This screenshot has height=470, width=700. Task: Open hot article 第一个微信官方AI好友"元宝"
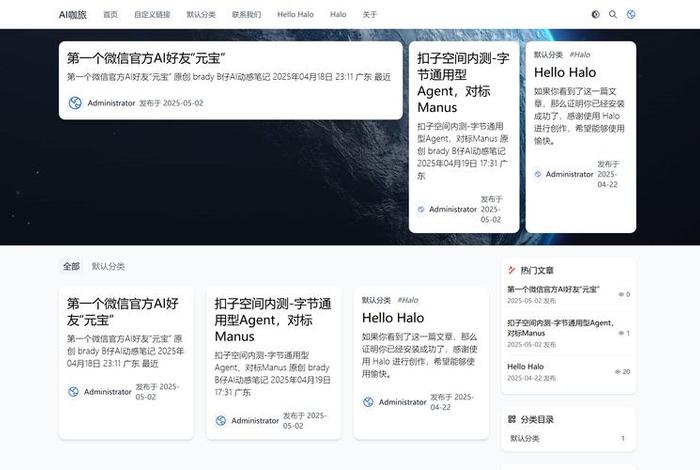tap(554, 289)
